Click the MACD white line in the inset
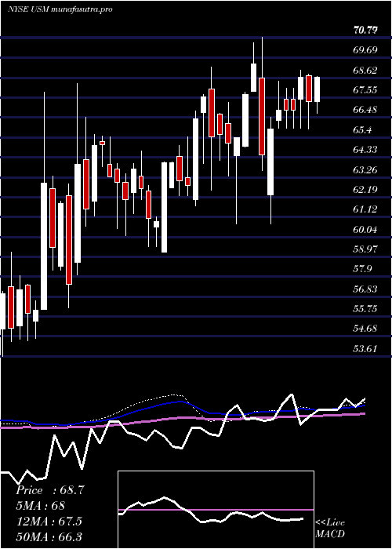Image resolution: width=392 pixels, height=549 pixels. (x=211, y=511)
